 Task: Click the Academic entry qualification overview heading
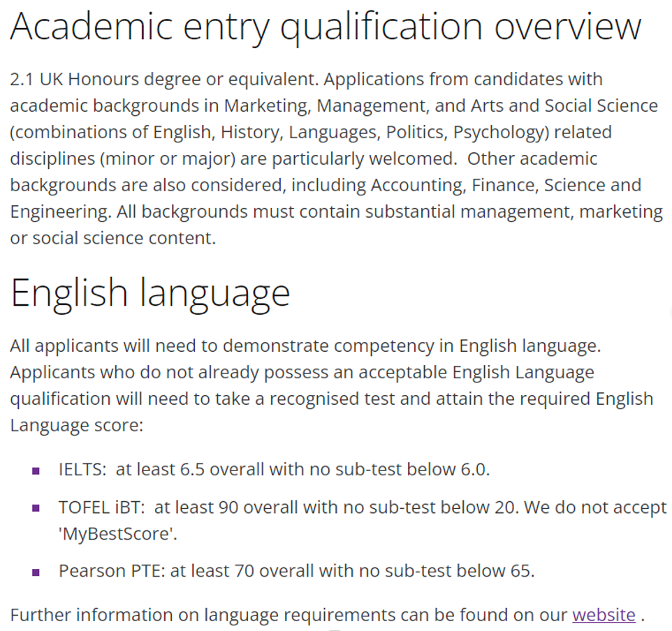326,28
